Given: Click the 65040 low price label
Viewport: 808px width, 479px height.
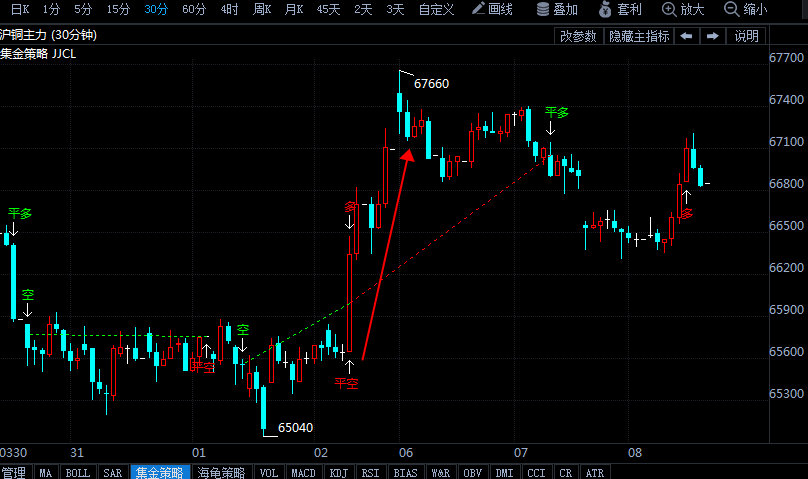Looking at the screenshot, I should click(x=295, y=427).
